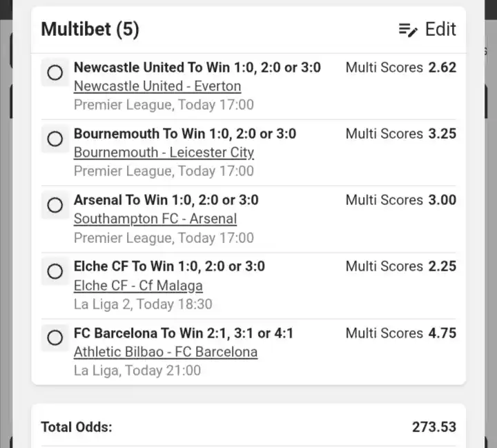Click the Multi Scores 3.25 odds
Image resolution: width=497 pixels, height=448 pixels.
click(x=400, y=134)
